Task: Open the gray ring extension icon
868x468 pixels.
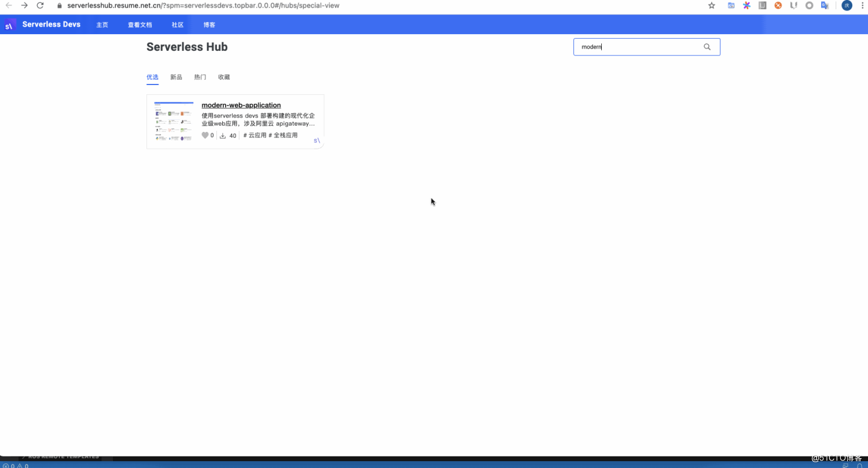Action: [810, 5]
